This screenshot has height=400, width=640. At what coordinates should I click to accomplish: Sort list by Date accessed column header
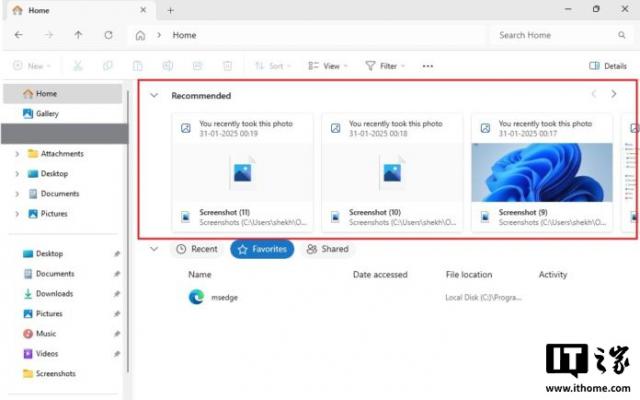tap(380, 274)
